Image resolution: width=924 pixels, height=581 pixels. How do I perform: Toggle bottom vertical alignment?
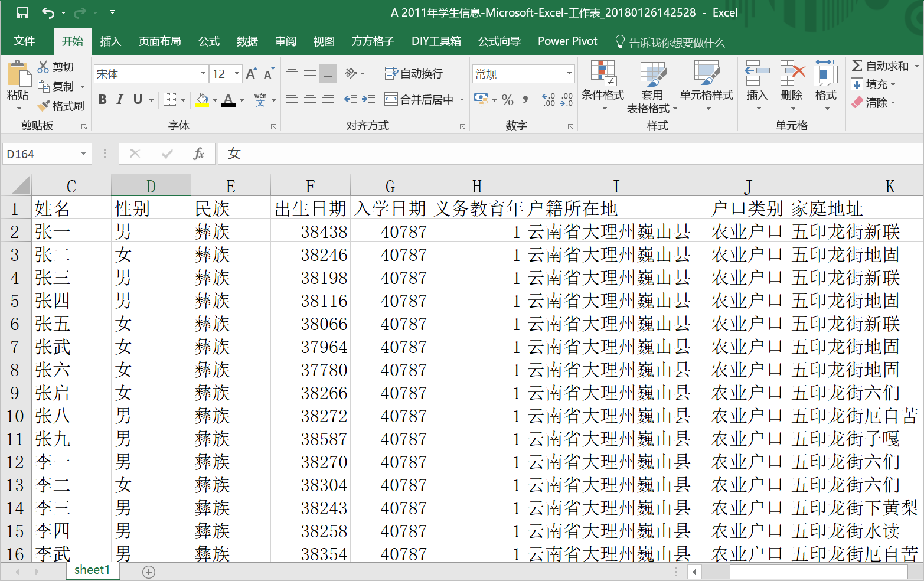pyautogui.click(x=328, y=73)
